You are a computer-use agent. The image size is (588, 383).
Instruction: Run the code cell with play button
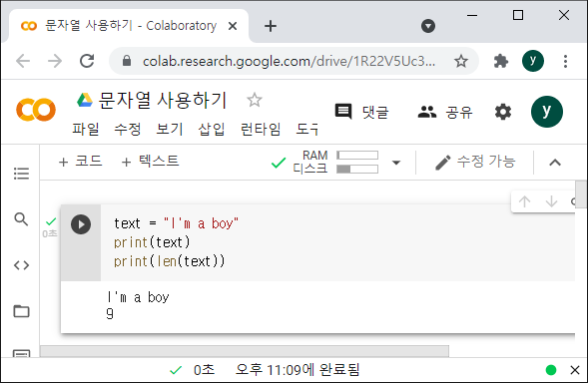coord(81,224)
